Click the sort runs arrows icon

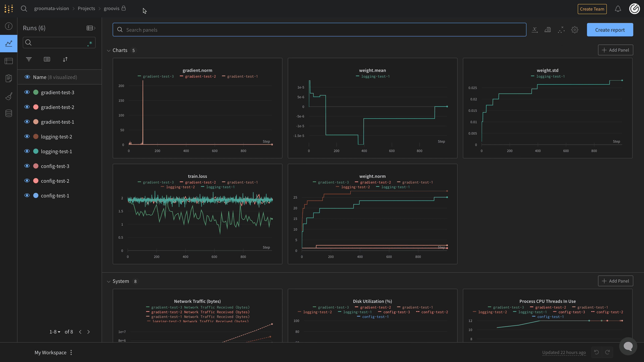(65, 59)
